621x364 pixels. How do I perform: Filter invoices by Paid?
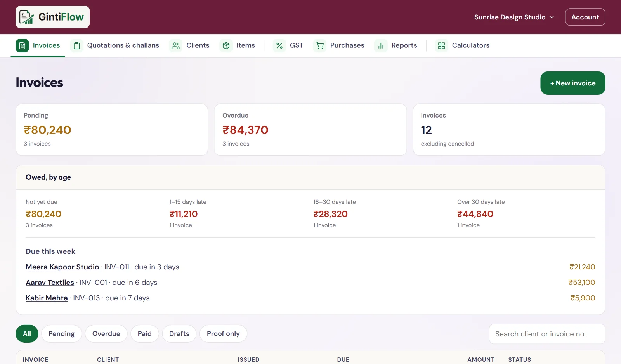pos(145,334)
